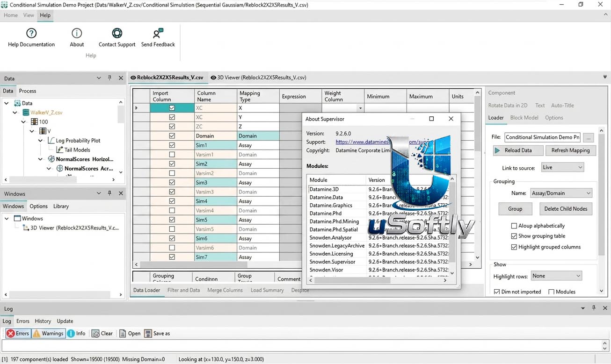The image size is (611, 364).
Task: Clear the log with Clear icon
Action: (95, 334)
